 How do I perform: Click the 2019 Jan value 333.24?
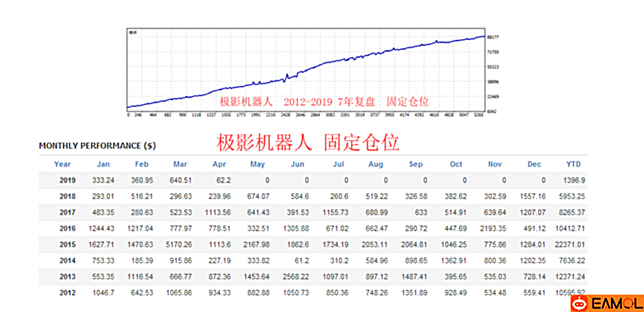click(x=104, y=181)
